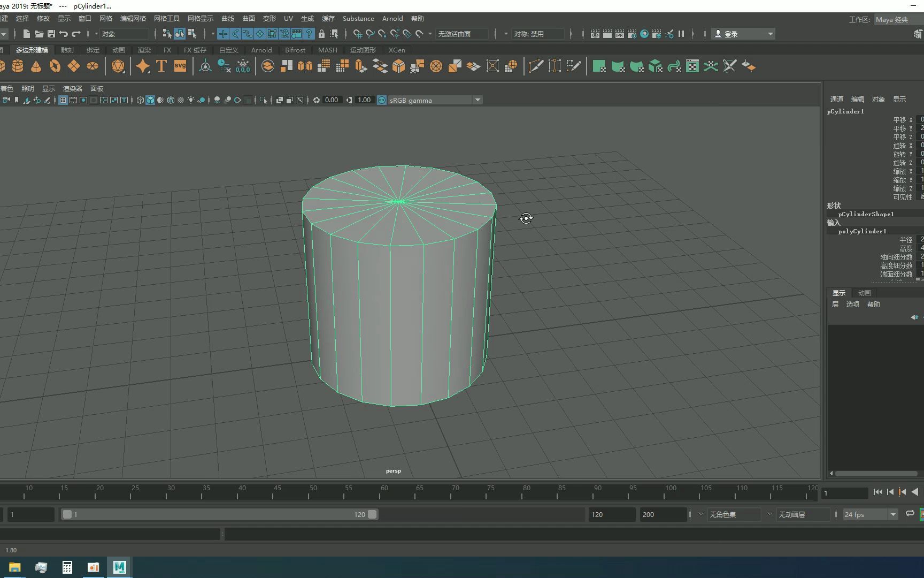Expand the Maya 经典 workspace dropdown
This screenshot has height=578, width=924.
[898, 19]
